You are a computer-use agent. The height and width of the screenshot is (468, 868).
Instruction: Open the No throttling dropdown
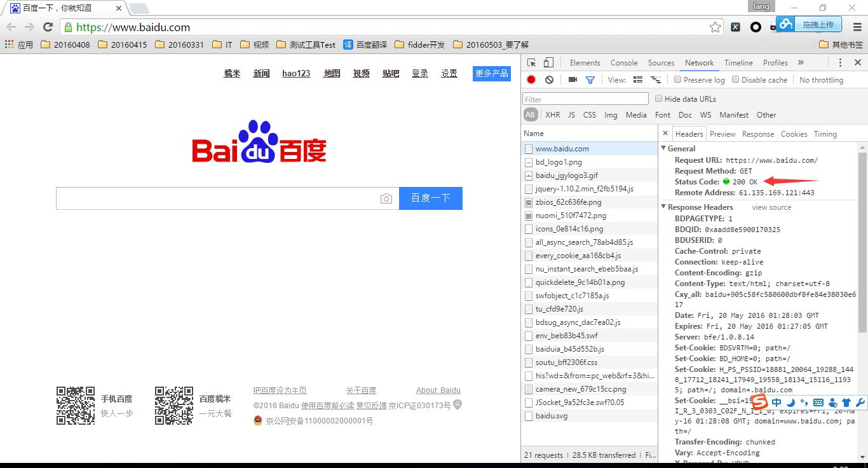pyautogui.click(x=821, y=79)
